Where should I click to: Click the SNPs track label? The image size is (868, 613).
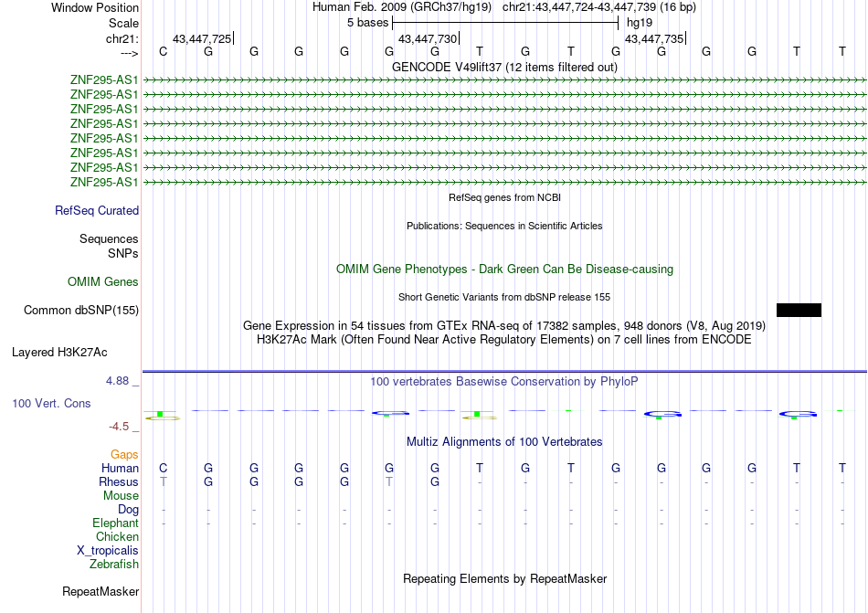point(123,253)
